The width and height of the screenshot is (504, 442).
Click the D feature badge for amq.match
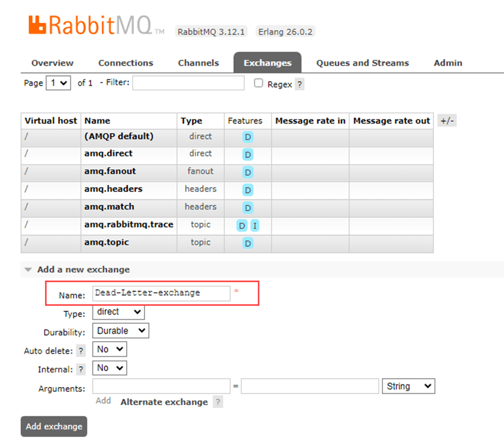tap(248, 208)
